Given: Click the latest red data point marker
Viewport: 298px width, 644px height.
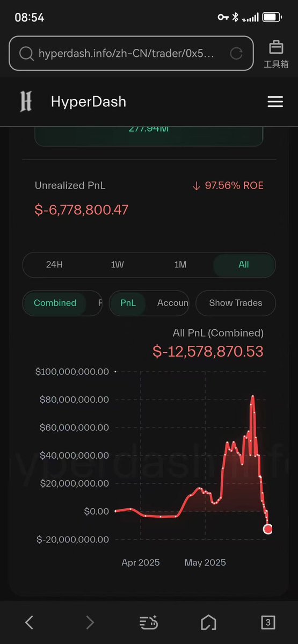Looking at the screenshot, I should pyautogui.click(x=267, y=529).
